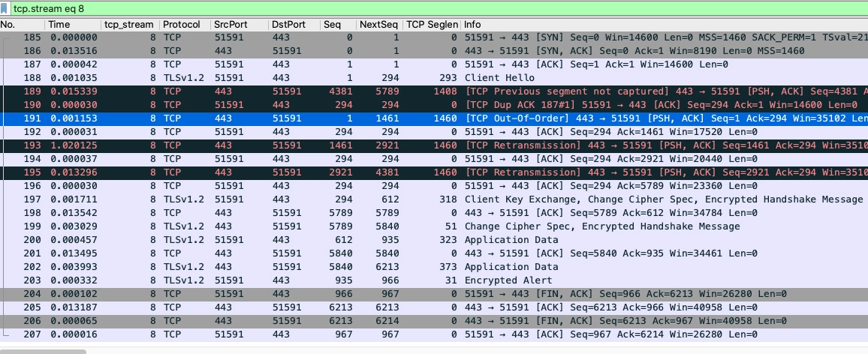
Task: Select the TCP Previous segment not captured packet
Action: [x=434, y=91]
